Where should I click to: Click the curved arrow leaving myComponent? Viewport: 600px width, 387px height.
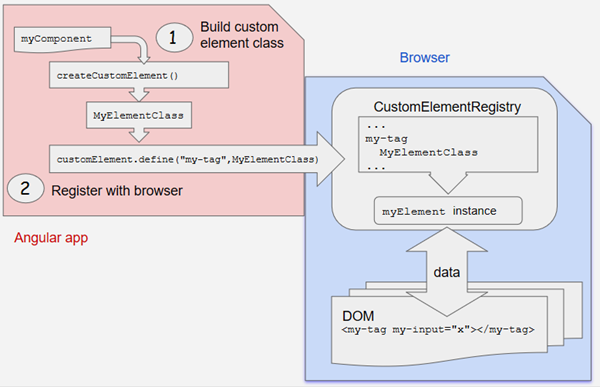(134, 47)
